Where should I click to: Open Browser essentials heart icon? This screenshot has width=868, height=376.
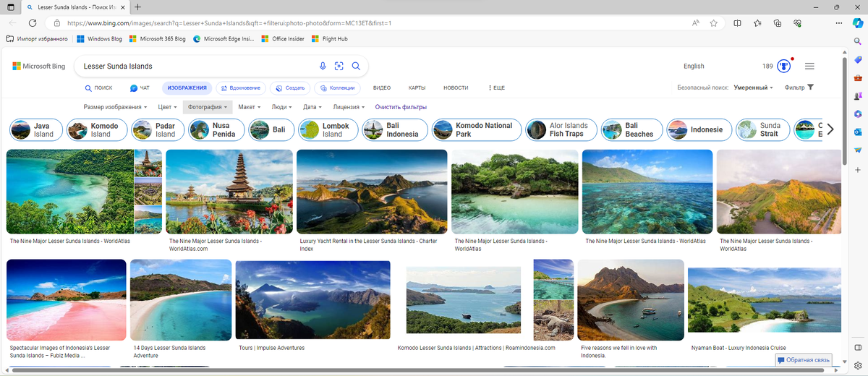click(797, 23)
